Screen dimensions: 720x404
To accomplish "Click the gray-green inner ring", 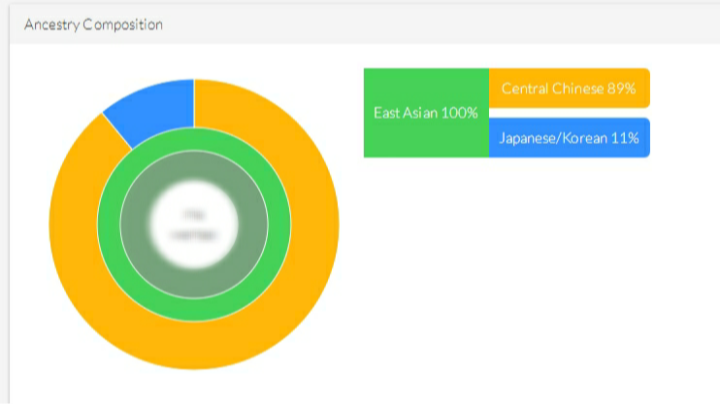I will coord(194,284).
